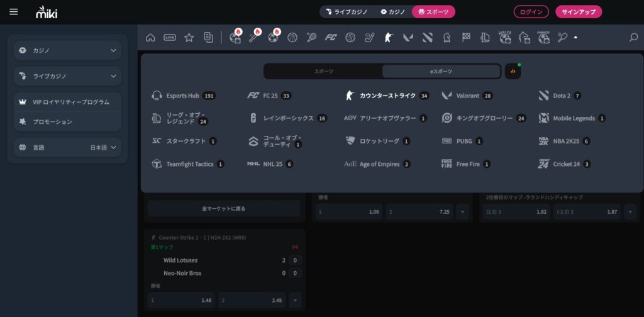Viewport: 644px width, 317px height.
Task: Select Counter-Strike soldier icon in top toolbar
Action: [388, 37]
